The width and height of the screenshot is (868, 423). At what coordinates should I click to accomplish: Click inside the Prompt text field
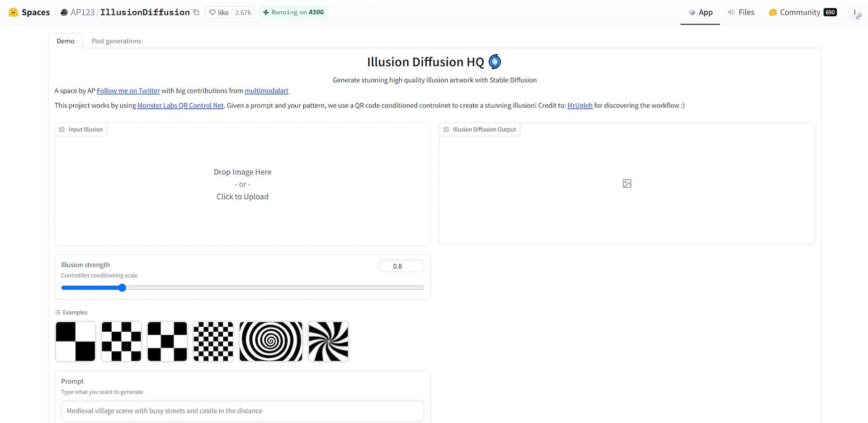coord(242,411)
